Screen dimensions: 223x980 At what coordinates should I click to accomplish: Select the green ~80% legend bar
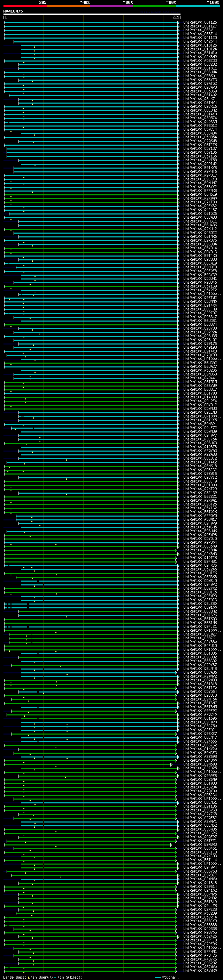154,6
